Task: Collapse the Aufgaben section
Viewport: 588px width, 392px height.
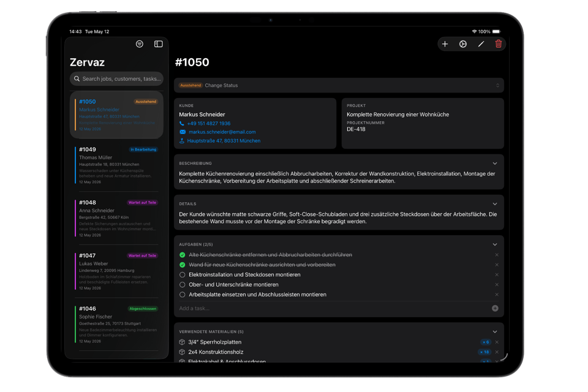Action: point(495,244)
